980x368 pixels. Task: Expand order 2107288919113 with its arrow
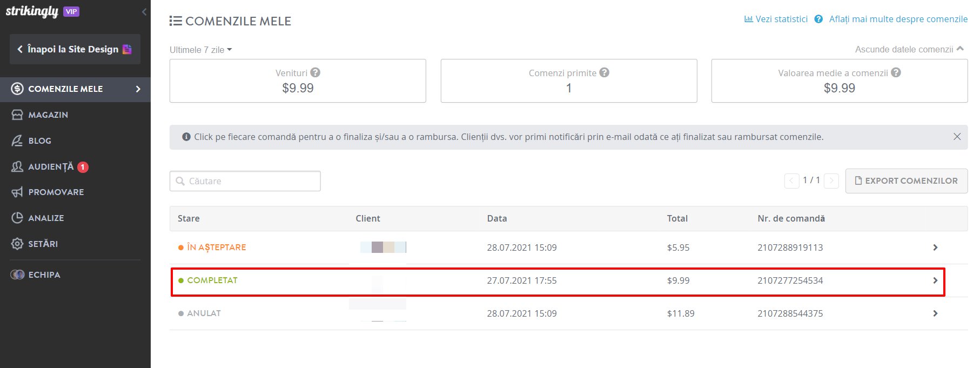pyautogui.click(x=935, y=247)
